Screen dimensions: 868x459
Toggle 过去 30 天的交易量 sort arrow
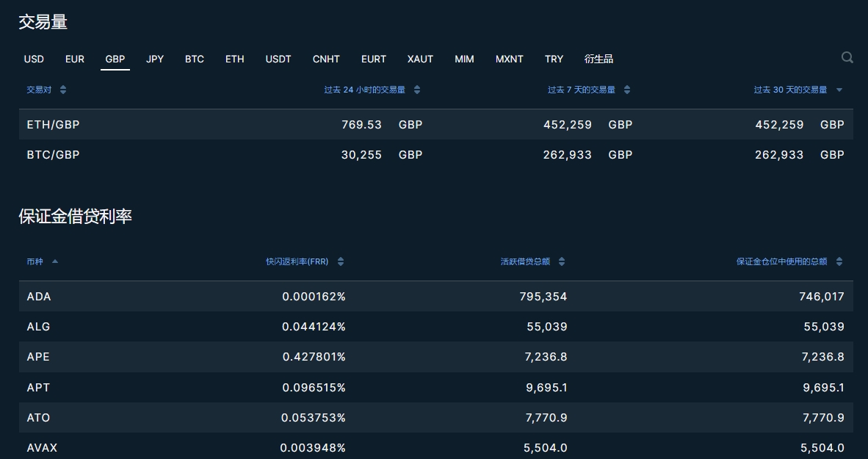[x=839, y=90]
